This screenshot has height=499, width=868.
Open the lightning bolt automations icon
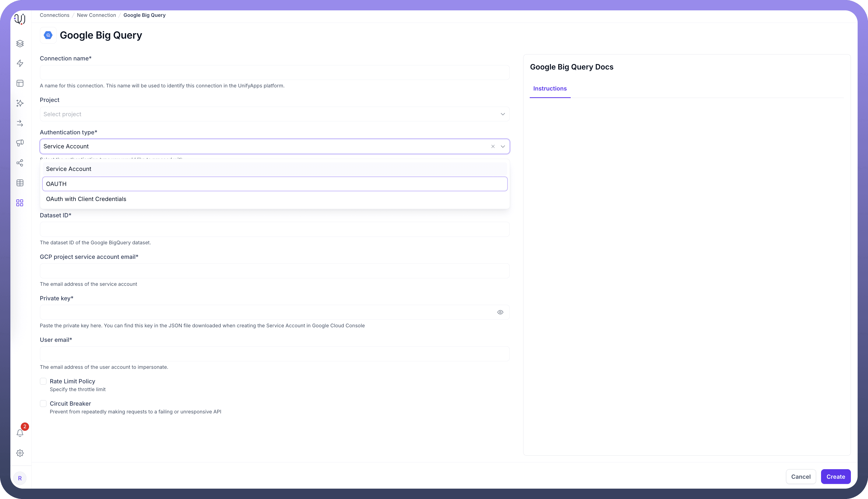coord(20,63)
